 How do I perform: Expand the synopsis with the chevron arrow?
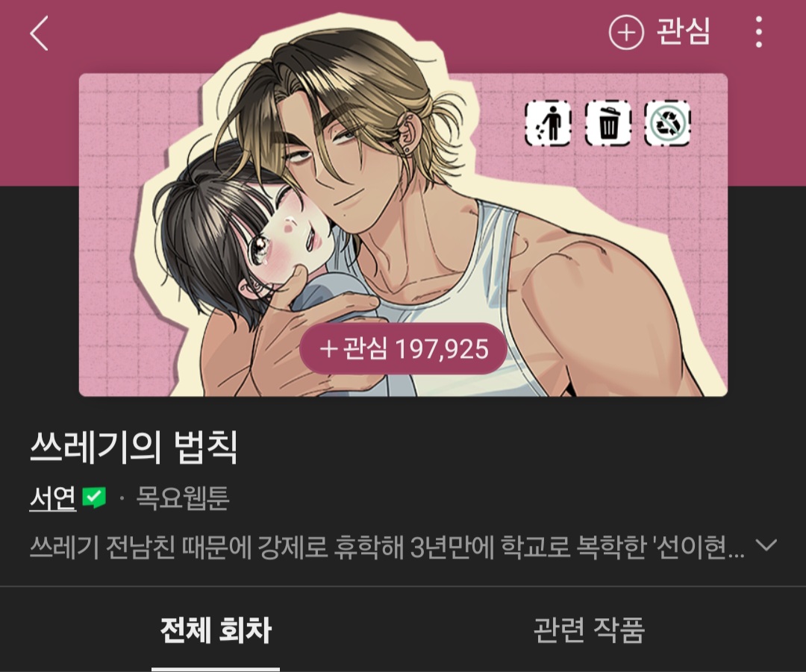766,545
